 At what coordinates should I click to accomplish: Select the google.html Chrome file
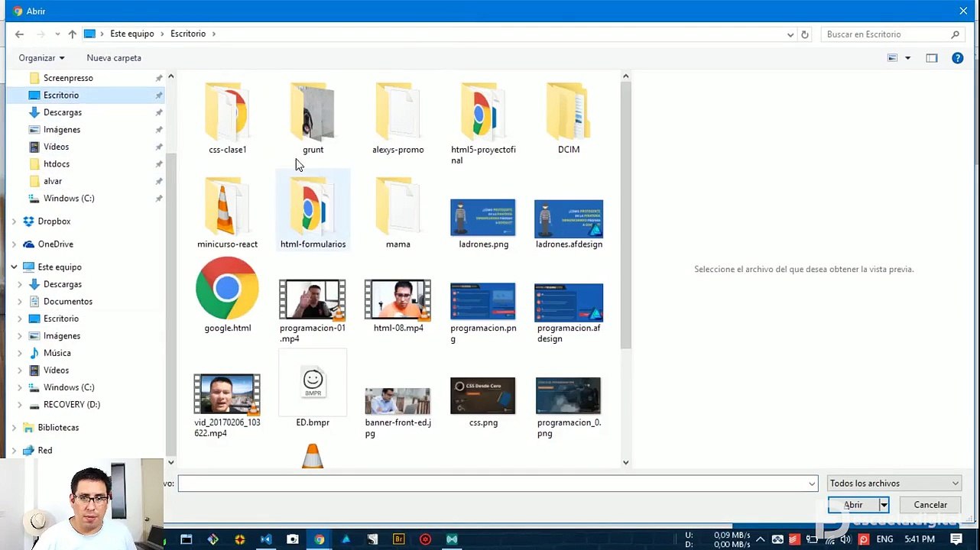[227, 295]
